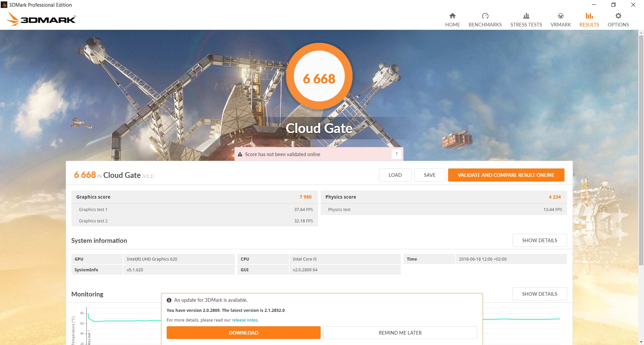Open the HOME tab
The height and width of the screenshot is (345, 644).
[x=452, y=20]
